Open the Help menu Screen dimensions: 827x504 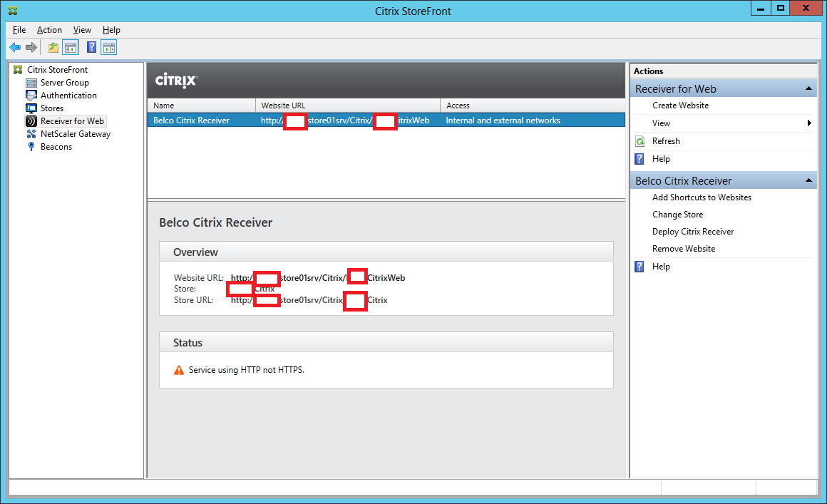[x=111, y=30]
